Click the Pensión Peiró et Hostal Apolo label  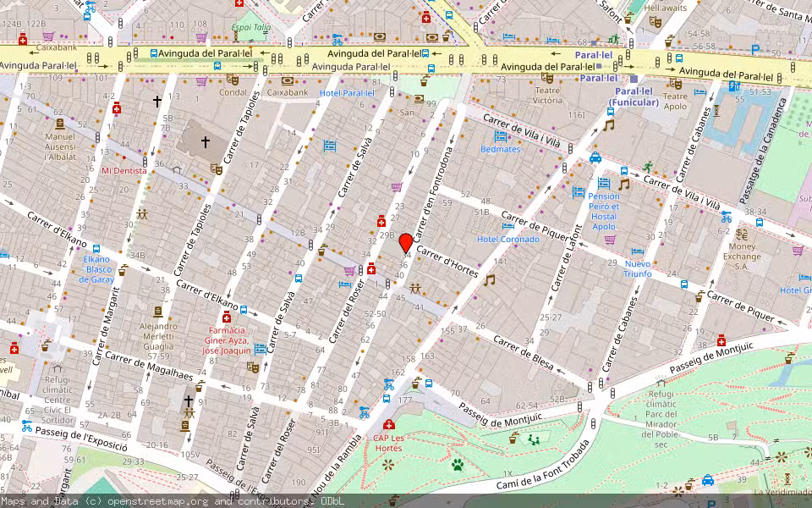[x=604, y=211]
